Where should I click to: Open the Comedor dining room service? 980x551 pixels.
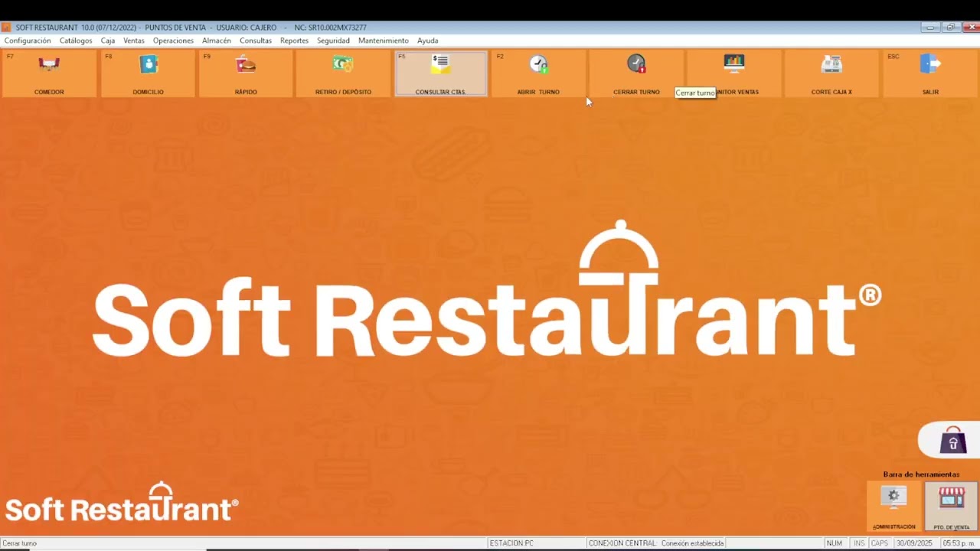coord(49,73)
